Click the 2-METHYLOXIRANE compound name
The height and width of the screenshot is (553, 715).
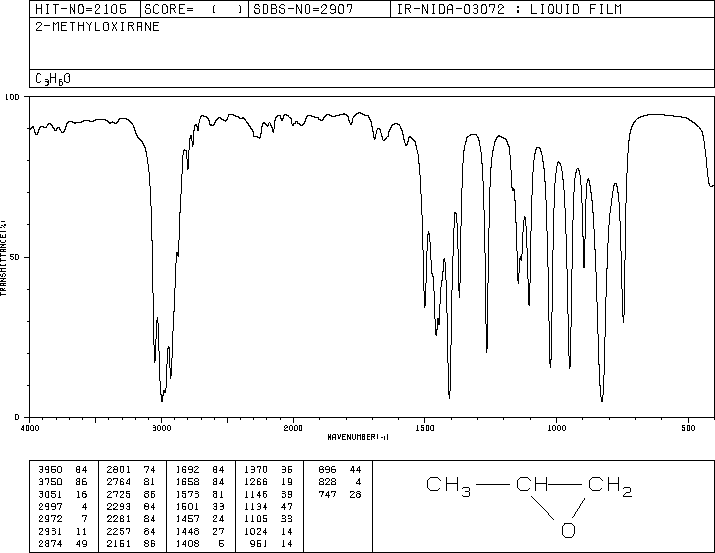tap(97, 26)
